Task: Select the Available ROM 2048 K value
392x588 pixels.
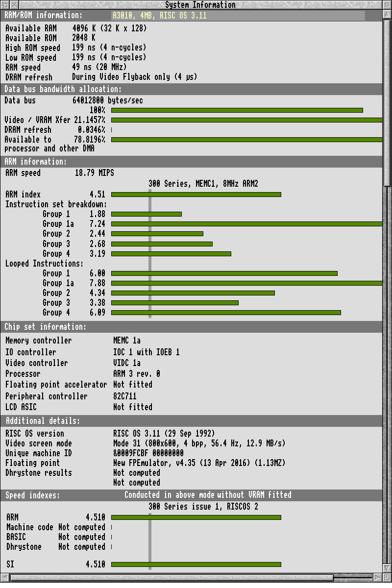Action: [84, 38]
